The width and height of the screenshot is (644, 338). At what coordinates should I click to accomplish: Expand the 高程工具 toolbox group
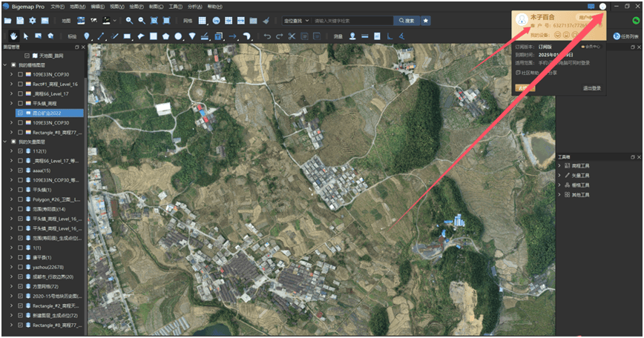click(x=559, y=166)
